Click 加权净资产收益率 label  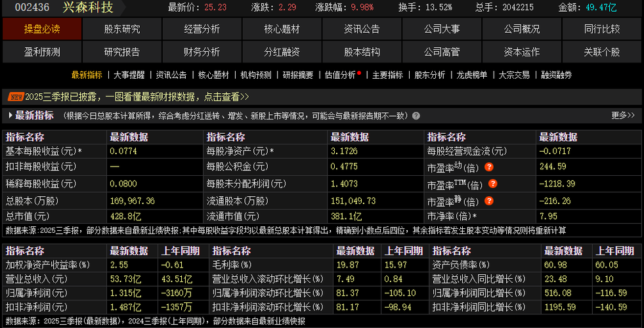tap(48, 265)
